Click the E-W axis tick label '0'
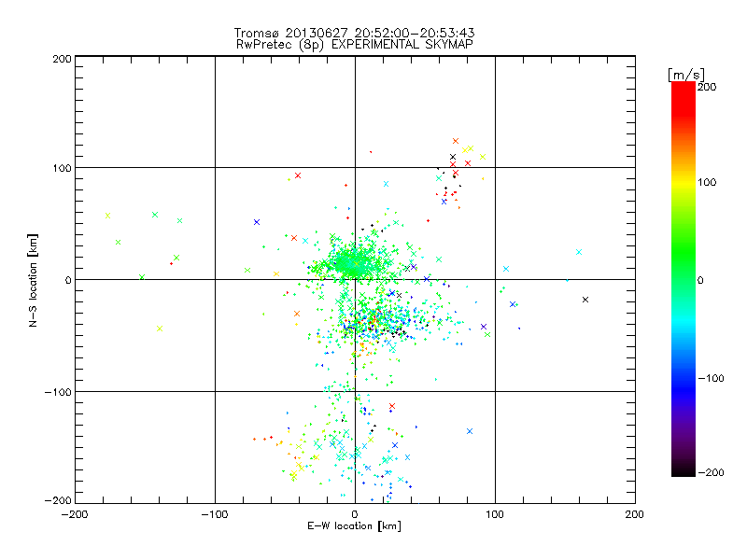 pos(355,514)
